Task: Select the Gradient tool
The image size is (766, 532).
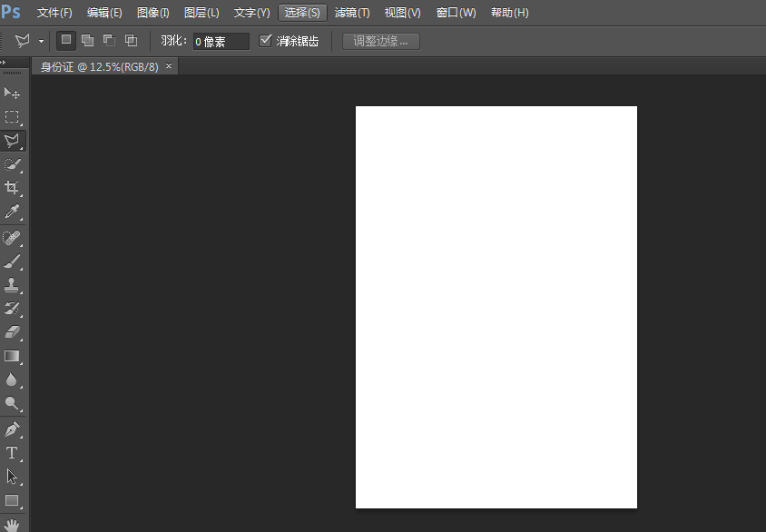Action: pos(12,356)
